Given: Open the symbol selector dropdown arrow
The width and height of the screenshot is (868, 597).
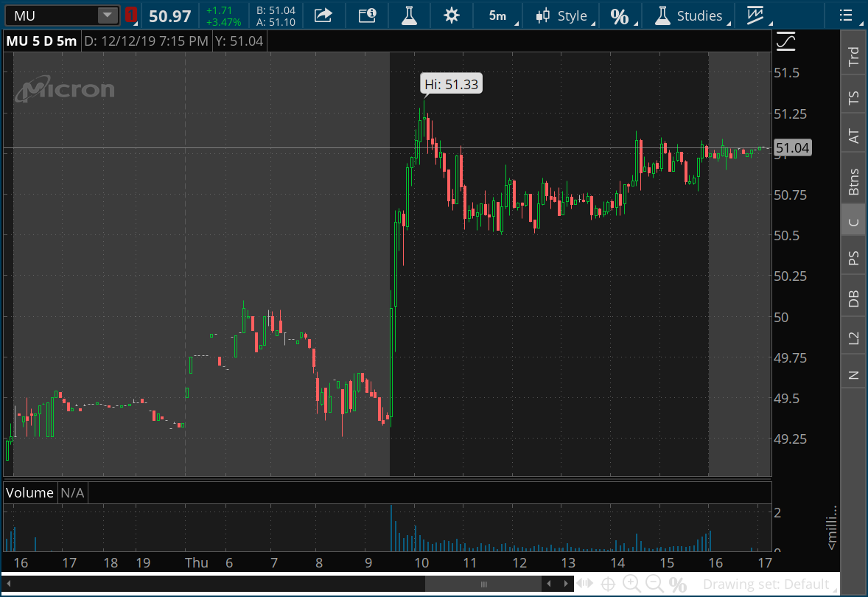Looking at the screenshot, I should (x=108, y=15).
